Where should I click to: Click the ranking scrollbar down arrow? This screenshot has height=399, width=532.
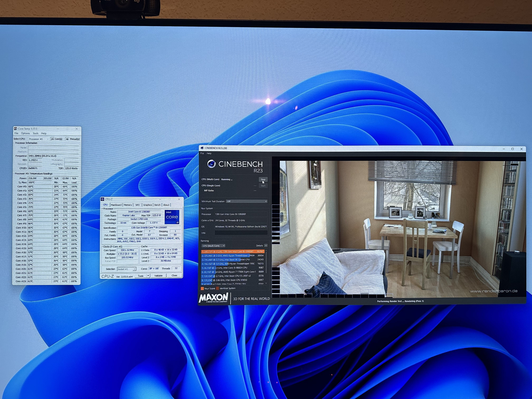point(266,283)
